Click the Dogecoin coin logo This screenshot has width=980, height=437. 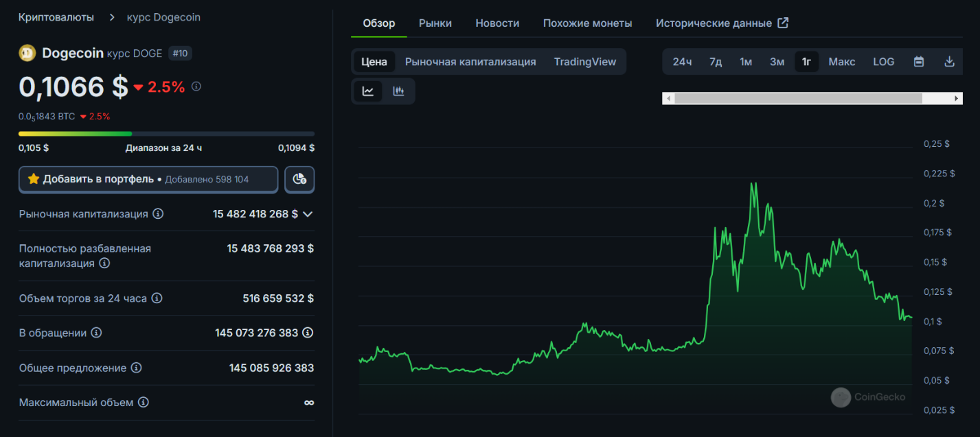27,53
